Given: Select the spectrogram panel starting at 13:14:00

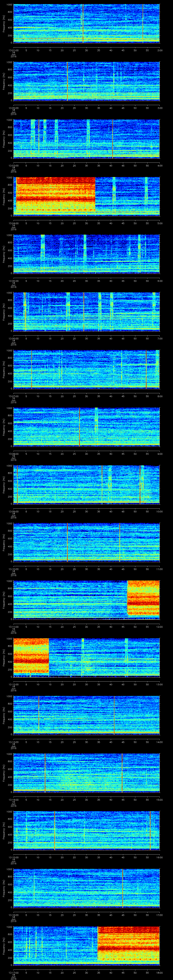Looking at the screenshot, I should click(86, 773).
